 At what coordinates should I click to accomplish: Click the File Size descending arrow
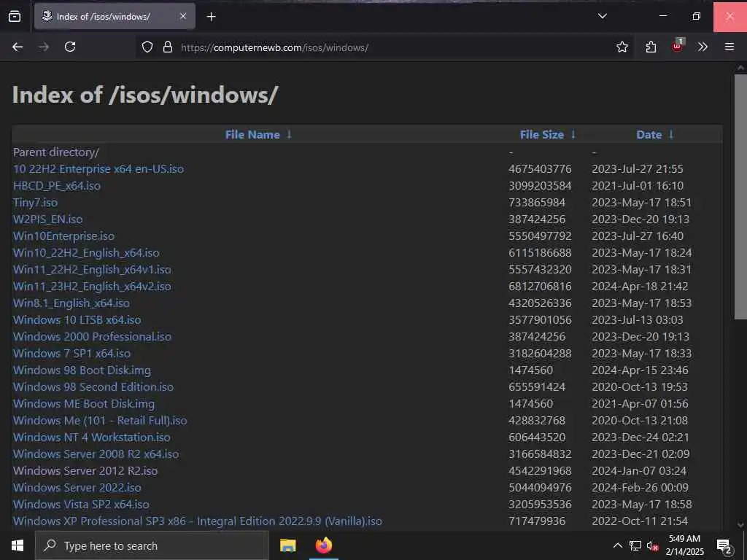(x=573, y=135)
